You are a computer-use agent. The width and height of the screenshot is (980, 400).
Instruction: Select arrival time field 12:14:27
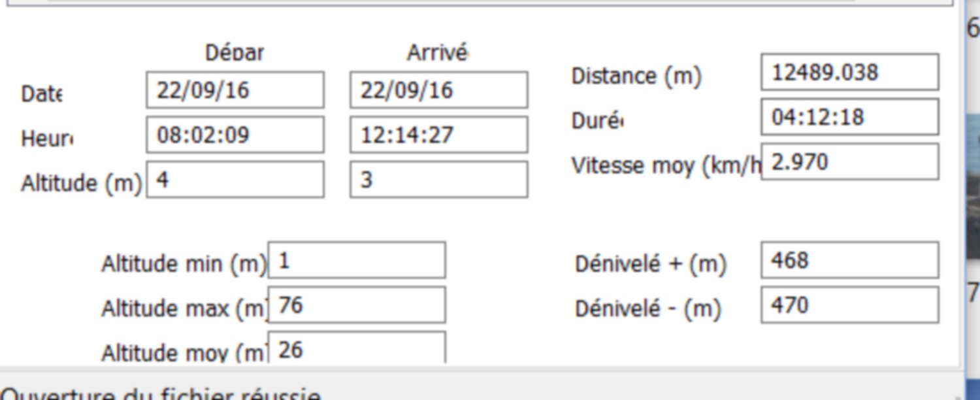[438, 135]
